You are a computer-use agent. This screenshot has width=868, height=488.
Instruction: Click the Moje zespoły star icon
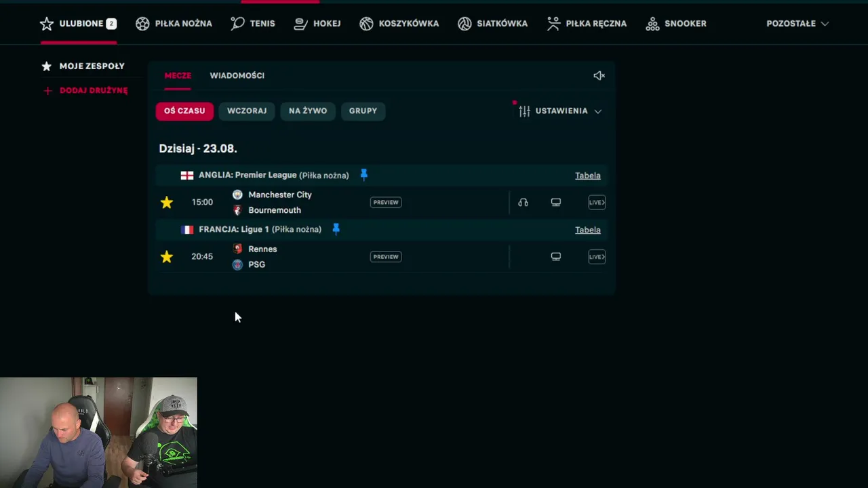tap(47, 66)
